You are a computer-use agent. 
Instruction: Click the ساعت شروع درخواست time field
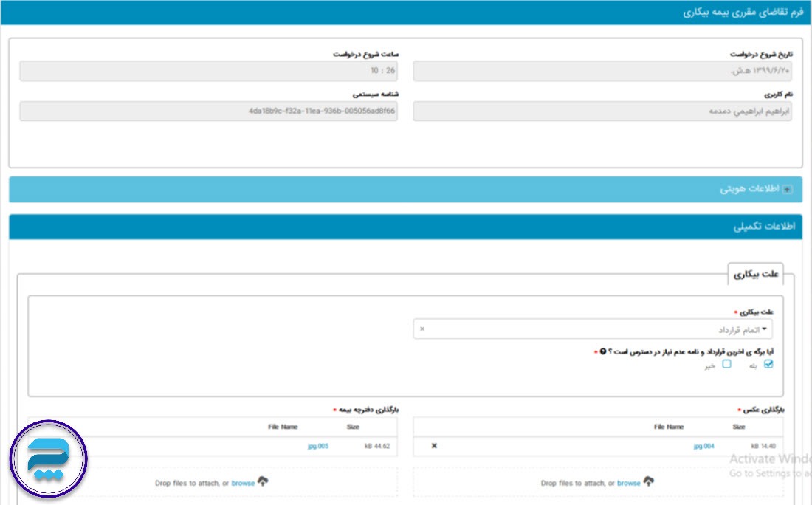pos(208,71)
